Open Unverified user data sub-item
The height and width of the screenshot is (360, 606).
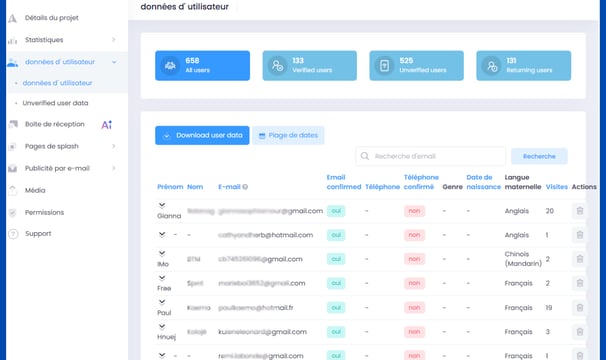[55, 103]
